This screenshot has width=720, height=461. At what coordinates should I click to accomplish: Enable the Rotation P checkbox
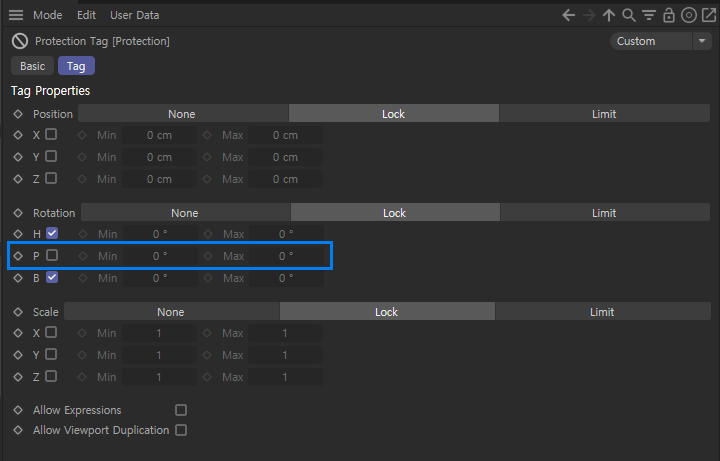(x=52, y=255)
